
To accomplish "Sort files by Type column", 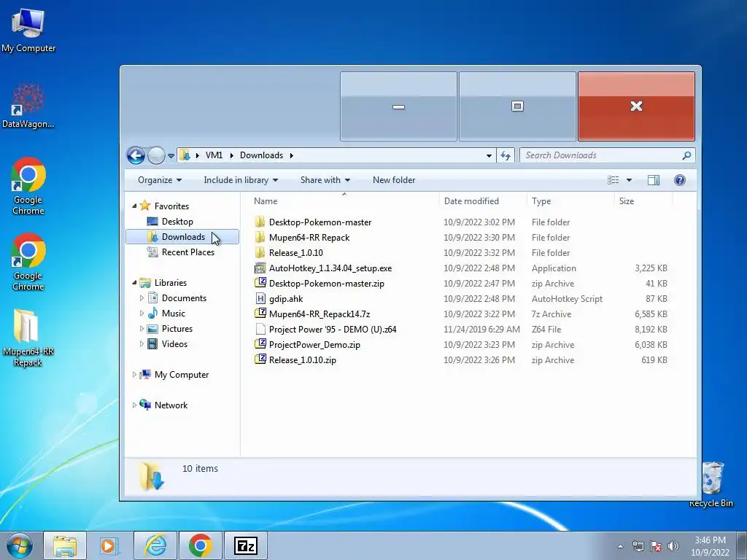I will [570, 201].
